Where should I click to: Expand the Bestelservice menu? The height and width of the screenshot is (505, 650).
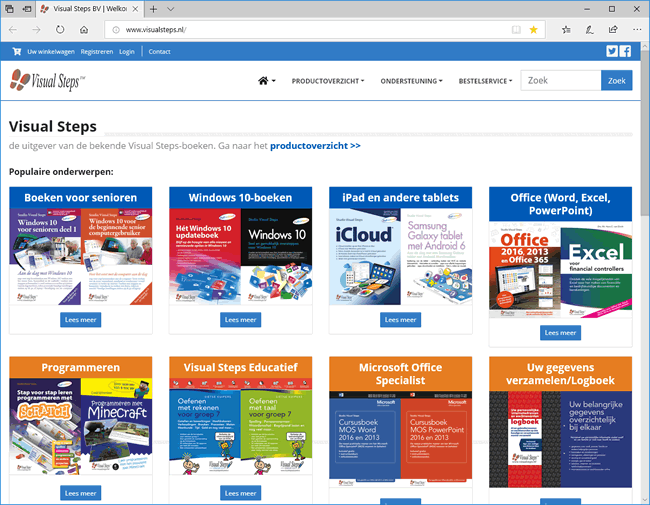tap(485, 81)
